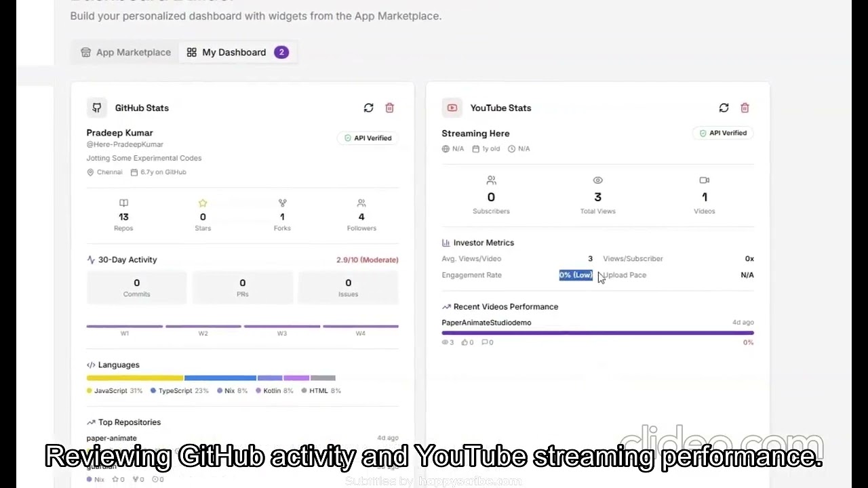Delete the GitHub Stats widget

(389, 108)
